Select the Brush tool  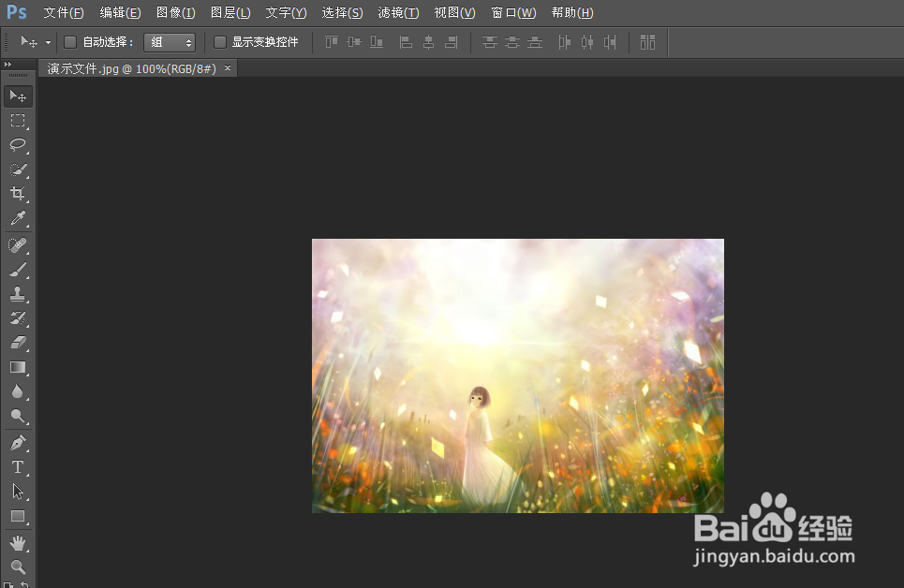pos(18,270)
